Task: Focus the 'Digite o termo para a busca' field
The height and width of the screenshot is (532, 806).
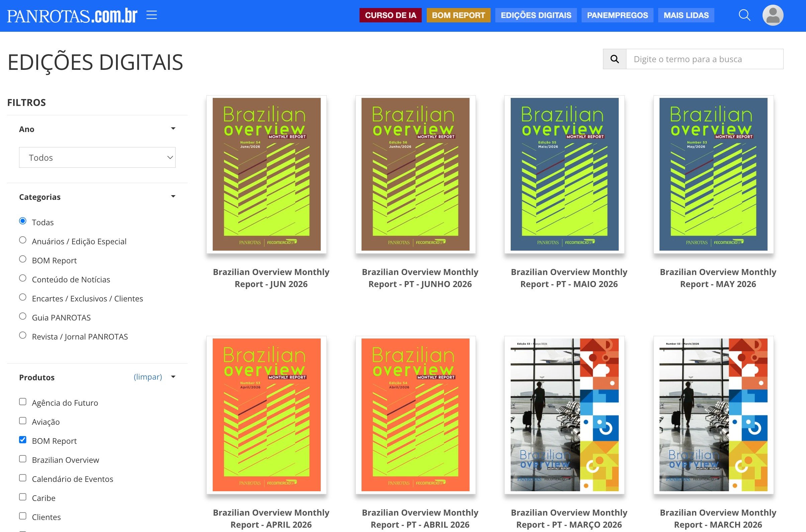Action: click(x=704, y=59)
